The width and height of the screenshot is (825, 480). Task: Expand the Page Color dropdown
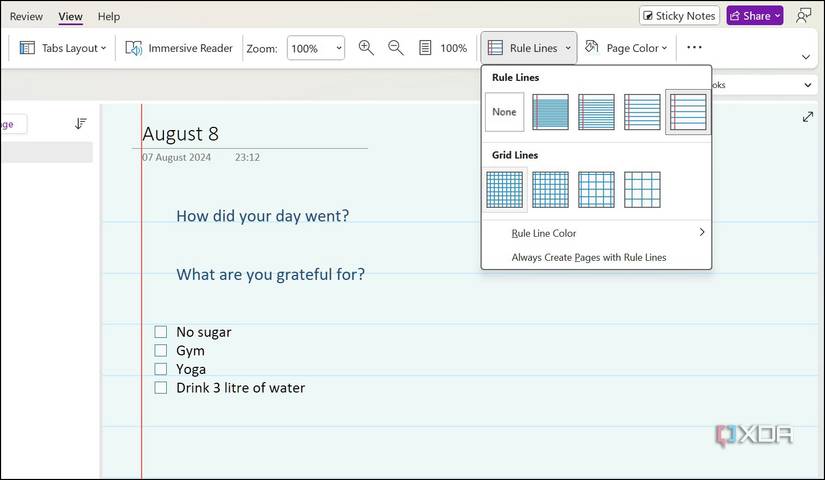pyautogui.click(x=627, y=48)
